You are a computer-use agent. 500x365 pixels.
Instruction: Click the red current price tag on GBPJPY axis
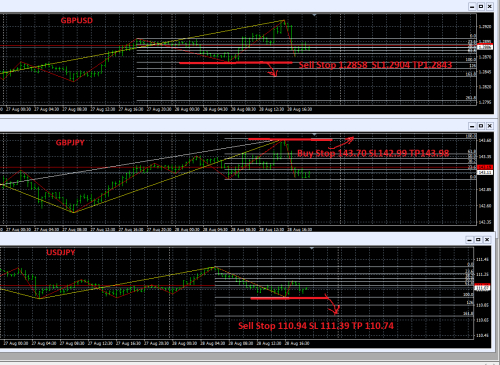point(485,167)
